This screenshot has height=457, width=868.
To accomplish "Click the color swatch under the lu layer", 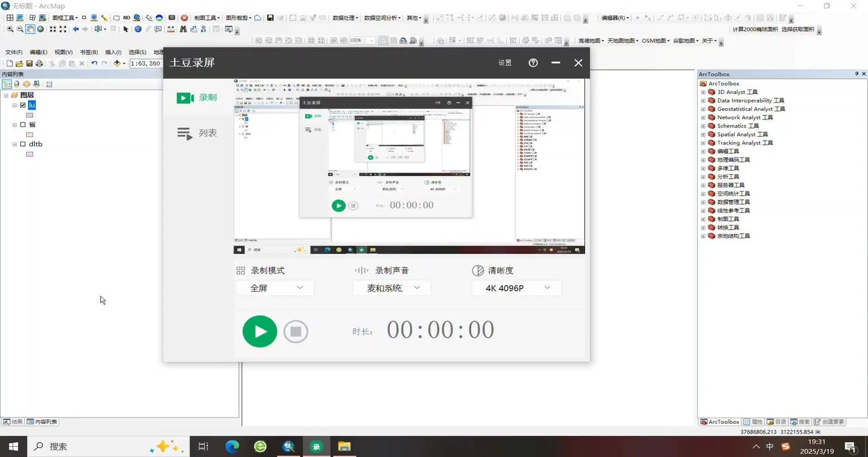I will (x=30, y=115).
